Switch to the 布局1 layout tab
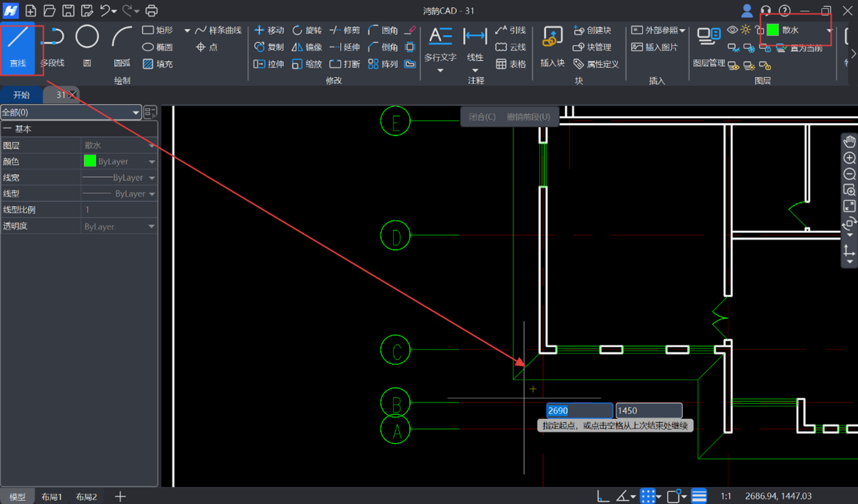 [x=51, y=497]
